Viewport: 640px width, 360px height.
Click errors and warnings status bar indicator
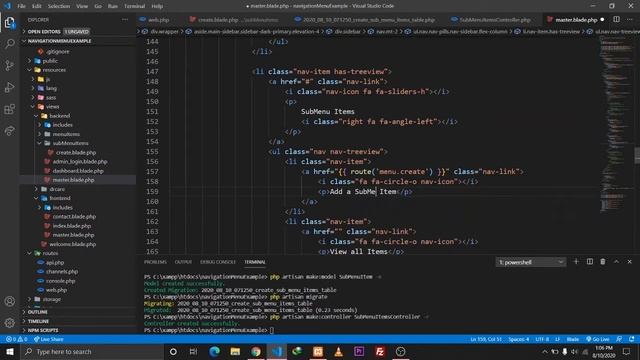pos(16,339)
